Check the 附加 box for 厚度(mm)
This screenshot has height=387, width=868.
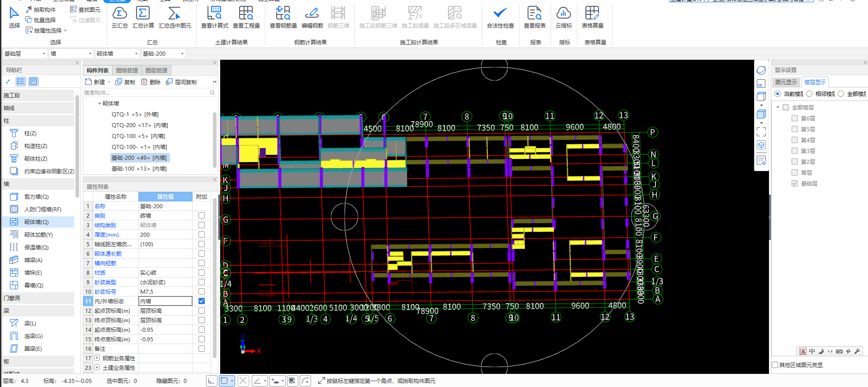[x=202, y=234]
